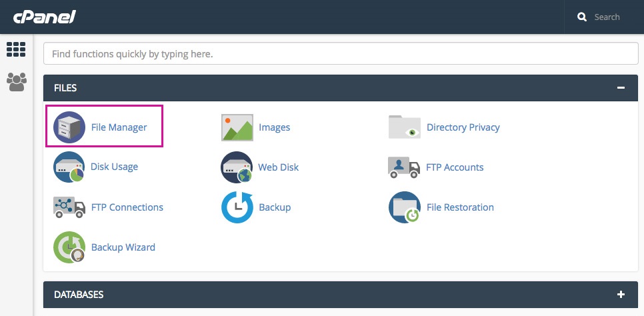Open the Images link
Image resolution: width=644 pixels, height=316 pixels.
tap(275, 127)
